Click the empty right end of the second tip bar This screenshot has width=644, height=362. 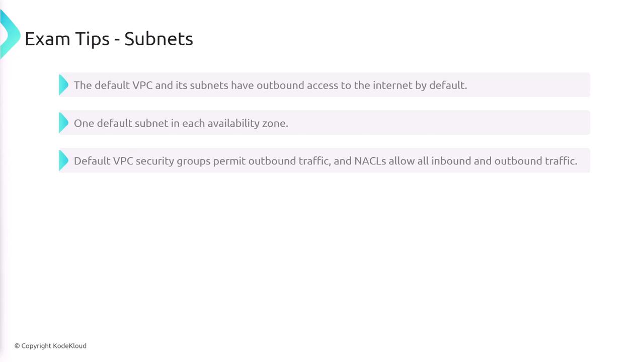pos(503,123)
